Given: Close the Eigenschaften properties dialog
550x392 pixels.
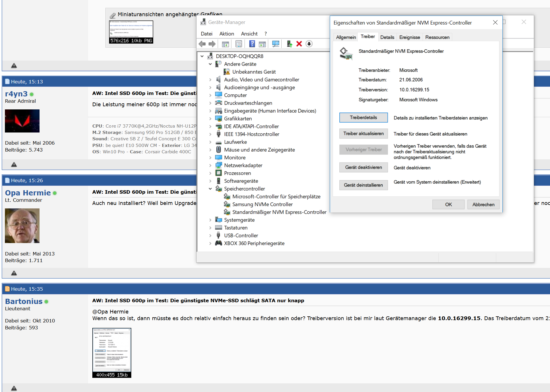Looking at the screenshot, I should (x=495, y=23).
